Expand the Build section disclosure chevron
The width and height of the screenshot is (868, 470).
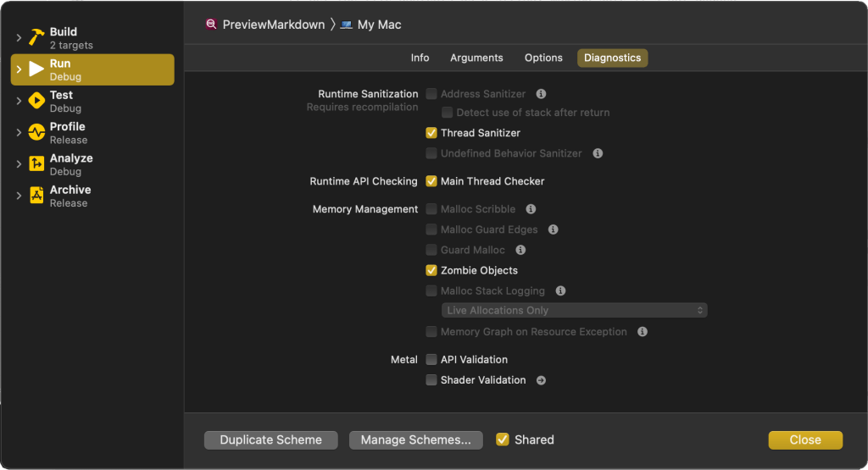tap(19, 38)
